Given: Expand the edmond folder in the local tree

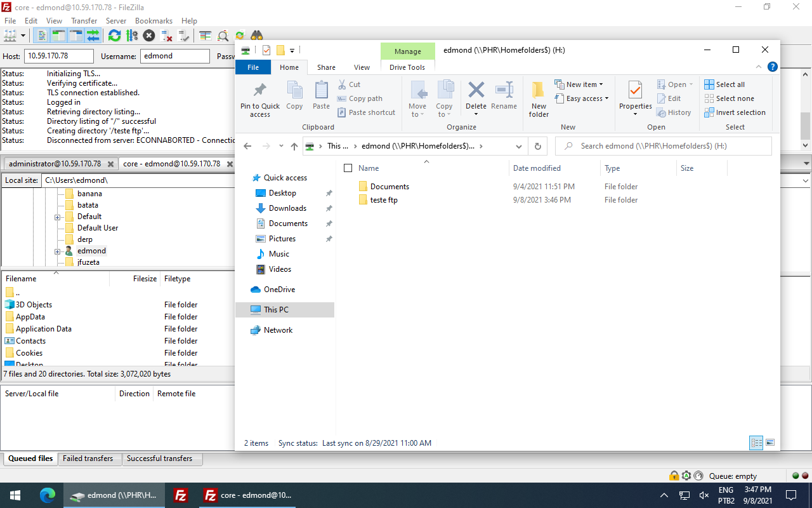Looking at the screenshot, I should pyautogui.click(x=56, y=250).
